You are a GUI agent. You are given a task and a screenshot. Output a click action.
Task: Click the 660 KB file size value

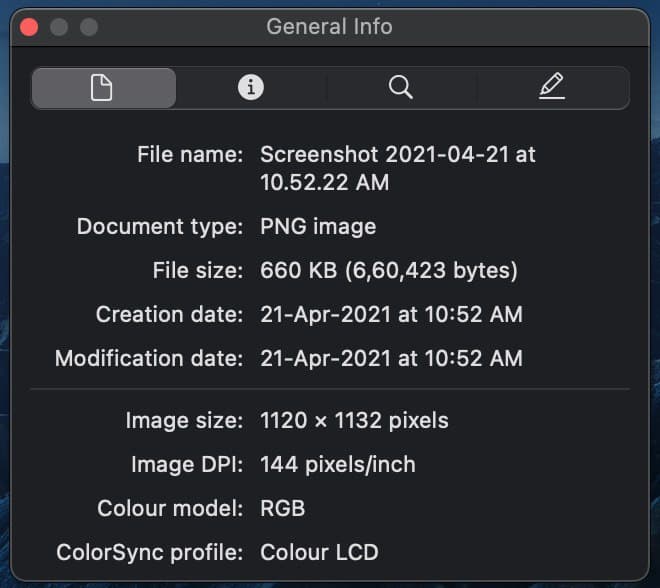(388, 270)
